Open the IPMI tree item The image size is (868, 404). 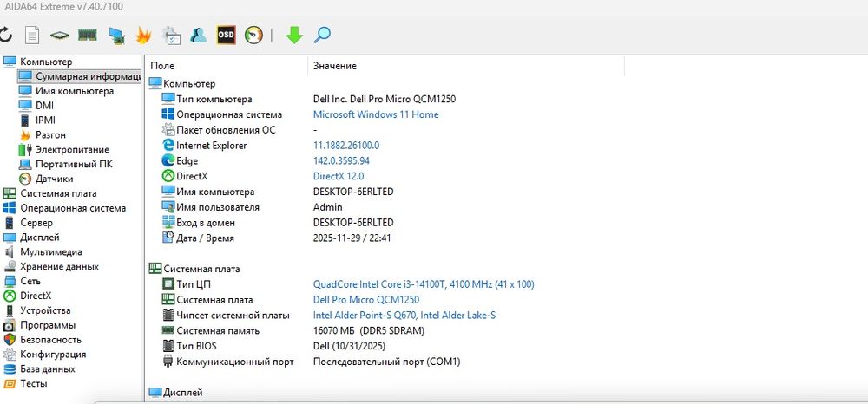coord(45,120)
